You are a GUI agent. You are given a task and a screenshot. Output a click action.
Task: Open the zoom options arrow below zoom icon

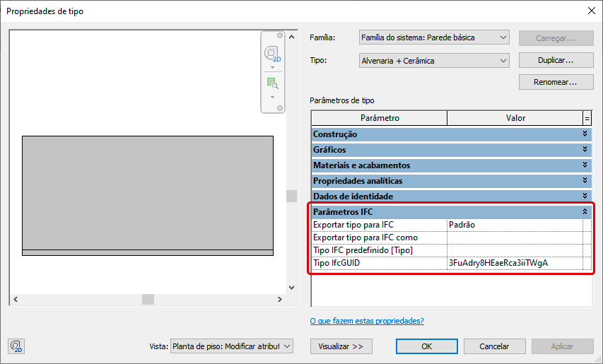pyautogui.click(x=272, y=97)
